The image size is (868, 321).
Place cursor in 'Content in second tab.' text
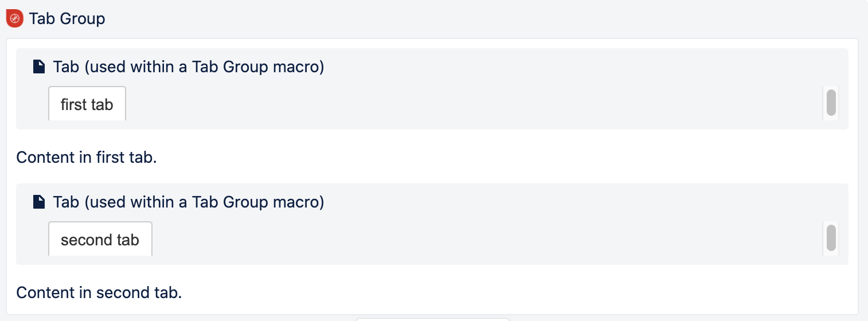99,292
